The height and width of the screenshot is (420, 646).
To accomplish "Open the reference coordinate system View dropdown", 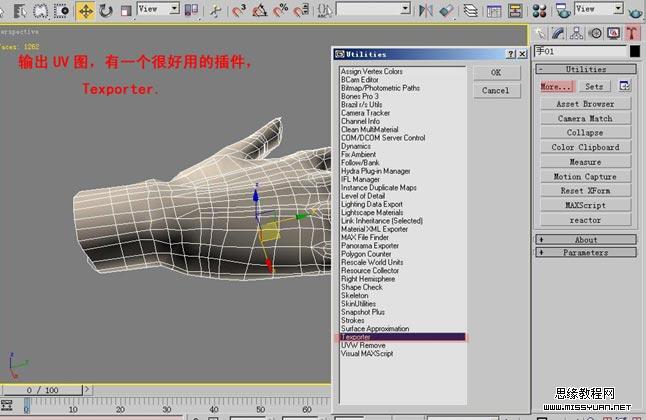I will (x=159, y=9).
